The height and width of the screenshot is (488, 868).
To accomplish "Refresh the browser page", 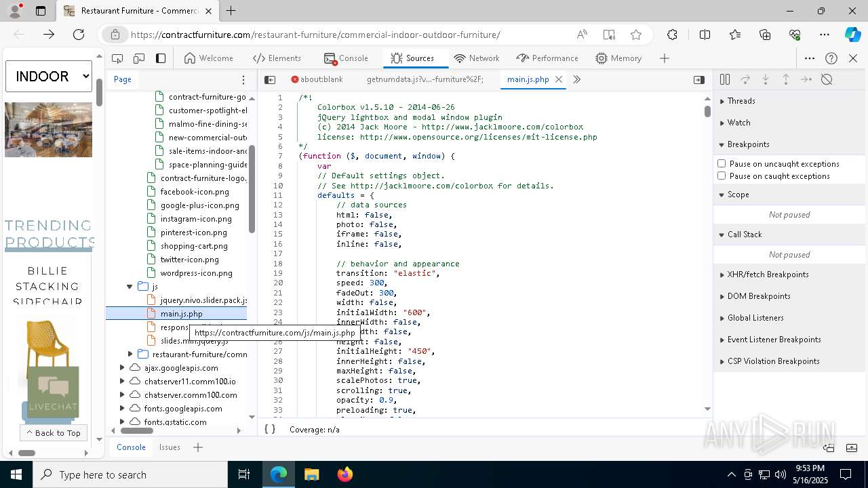I will [x=79, y=35].
